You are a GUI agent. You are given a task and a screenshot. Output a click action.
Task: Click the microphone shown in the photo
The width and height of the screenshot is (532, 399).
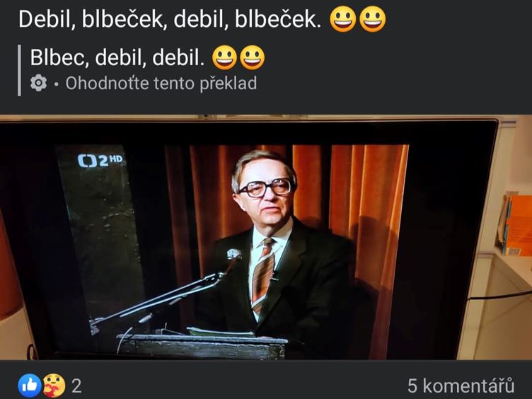click(x=233, y=255)
